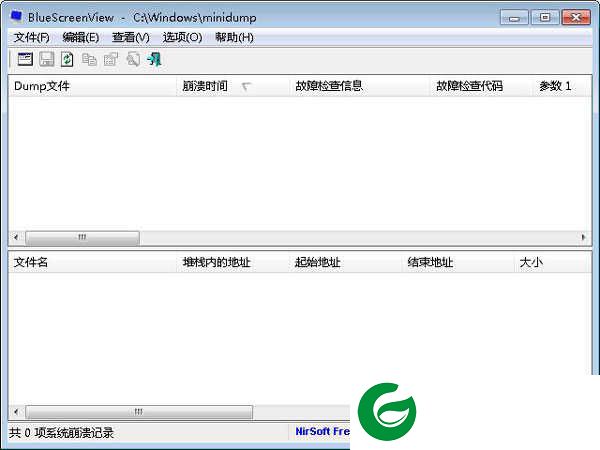Viewport: 600px width, 450px height.
Task: Click the NirSoft Freeware link in status bar
Action: click(323, 432)
